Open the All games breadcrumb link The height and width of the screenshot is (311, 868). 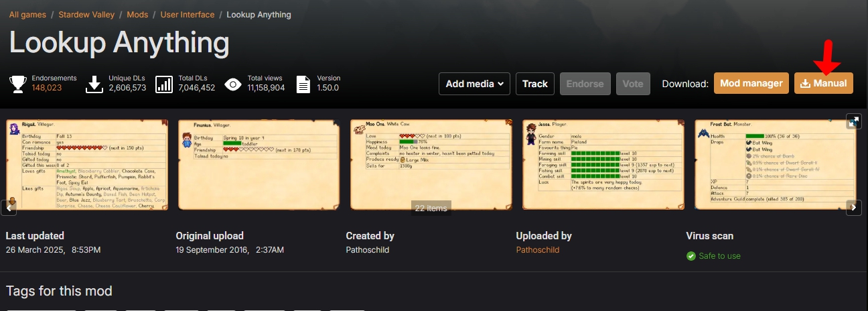tap(27, 14)
